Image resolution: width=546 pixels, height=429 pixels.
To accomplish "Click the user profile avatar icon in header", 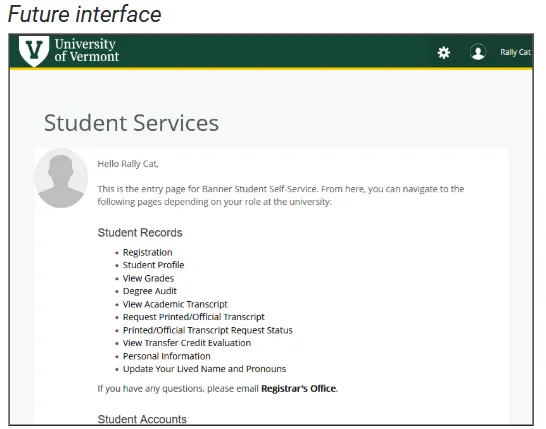I will [x=478, y=52].
